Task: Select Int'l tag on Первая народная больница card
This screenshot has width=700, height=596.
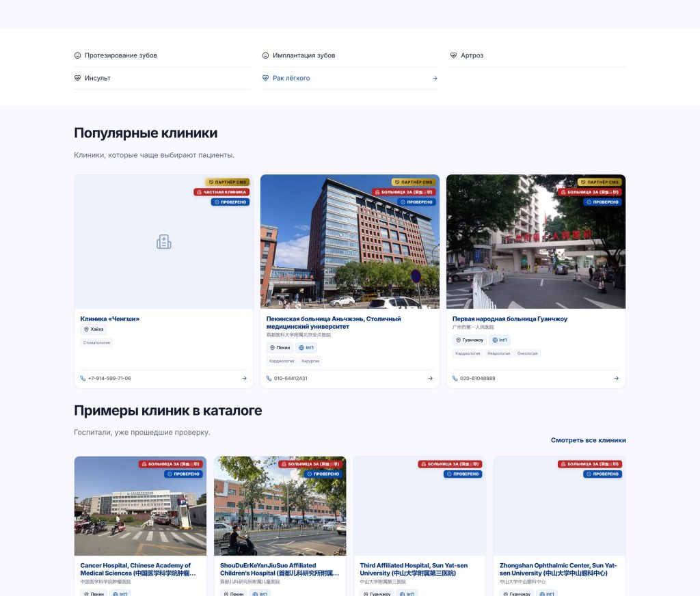Action: [500, 340]
